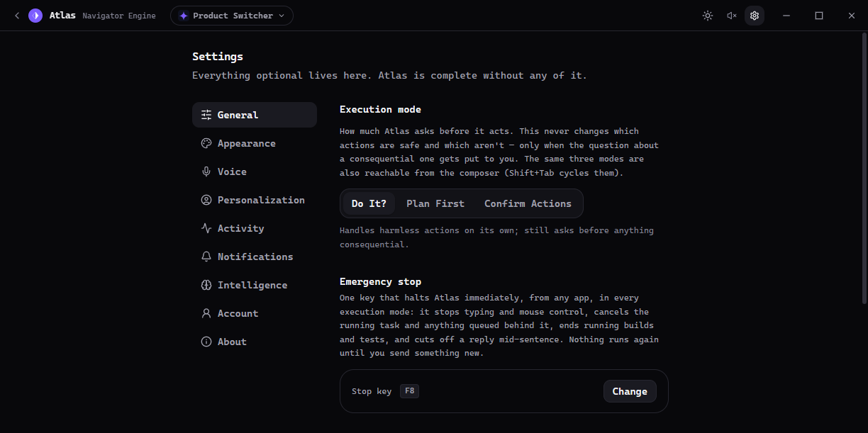This screenshot has height=433, width=868.
Task: Click the user icon beside Account
Action: (206, 313)
